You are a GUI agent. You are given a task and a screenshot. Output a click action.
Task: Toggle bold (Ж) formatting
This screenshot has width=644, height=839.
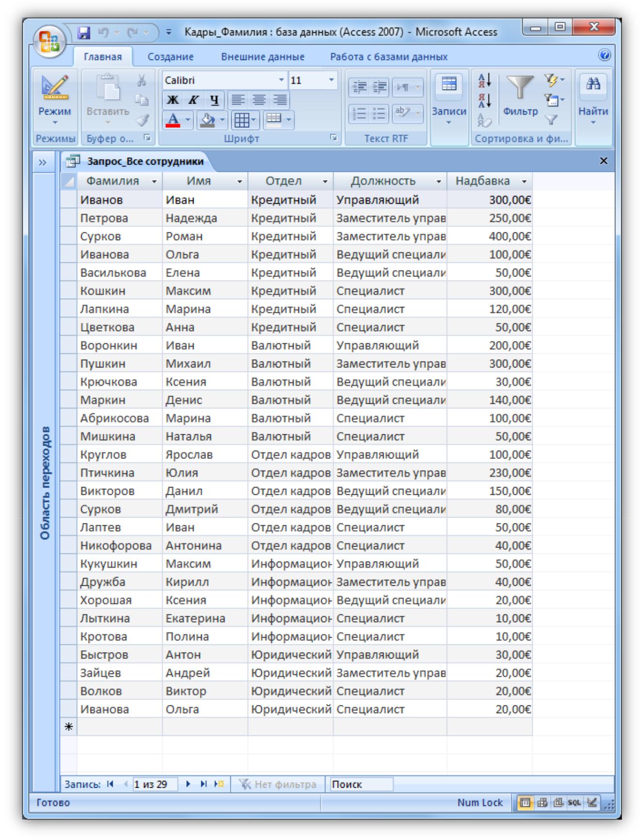click(x=173, y=100)
